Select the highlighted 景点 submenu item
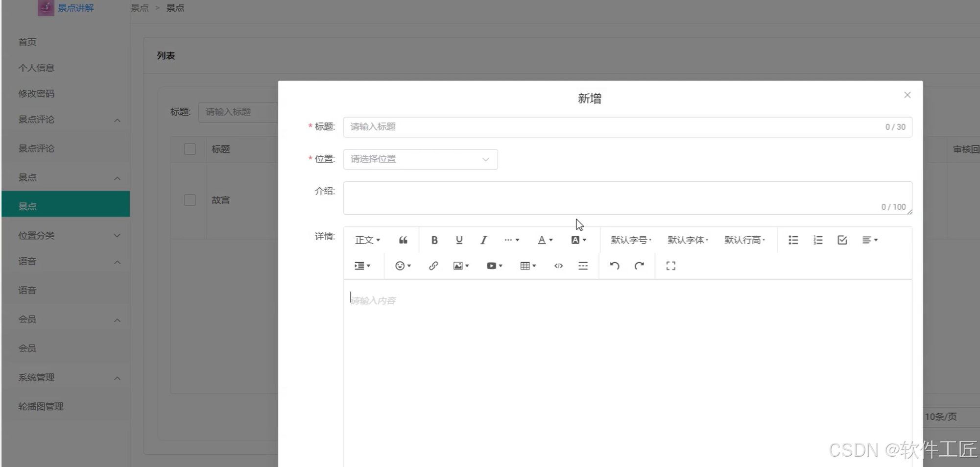The image size is (980, 467). point(66,204)
